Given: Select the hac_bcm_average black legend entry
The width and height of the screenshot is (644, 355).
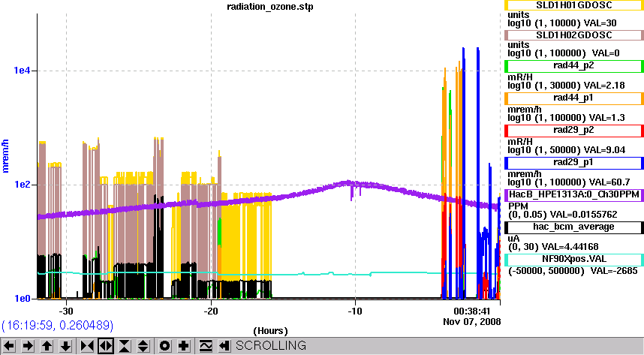Looking at the screenshot, I should point(573,227).
